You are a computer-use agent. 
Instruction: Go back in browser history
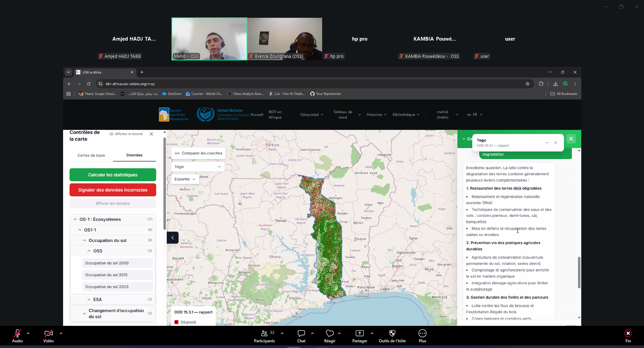click(69, 84)
